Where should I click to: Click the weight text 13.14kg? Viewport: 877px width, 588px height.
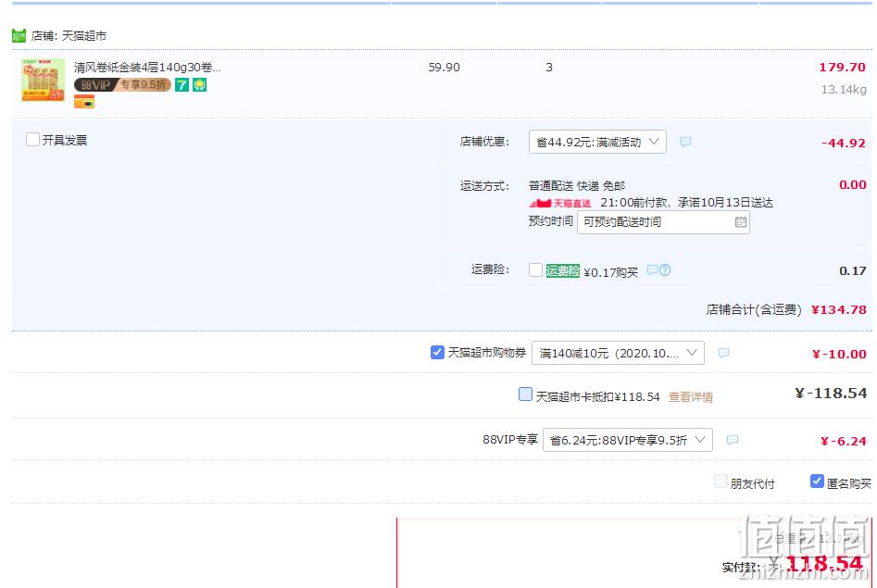pos(844,90)
